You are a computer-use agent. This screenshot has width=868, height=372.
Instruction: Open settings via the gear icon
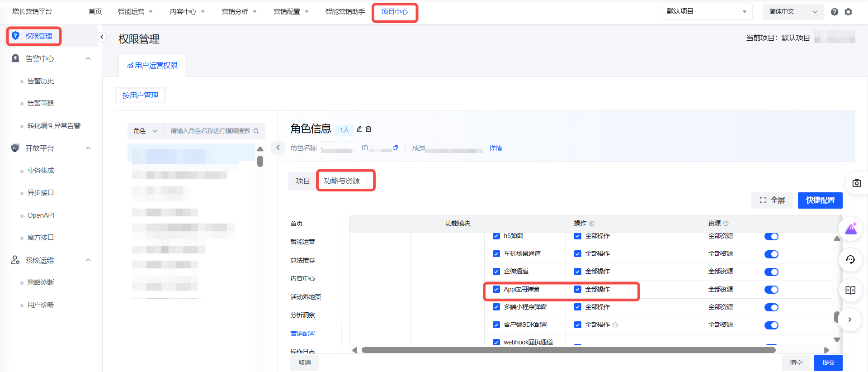848,12
